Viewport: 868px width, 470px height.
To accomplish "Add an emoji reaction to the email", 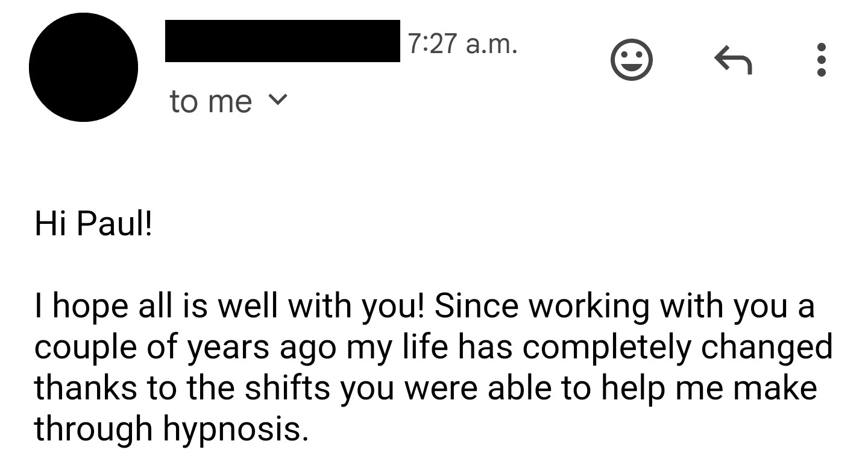I will pos(631,60).
